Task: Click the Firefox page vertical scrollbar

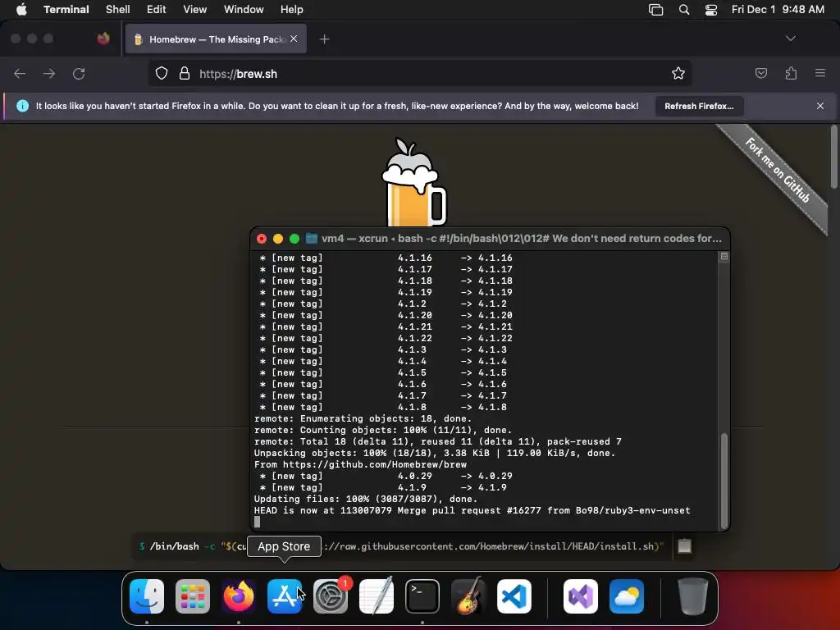Action: point(833,157)
